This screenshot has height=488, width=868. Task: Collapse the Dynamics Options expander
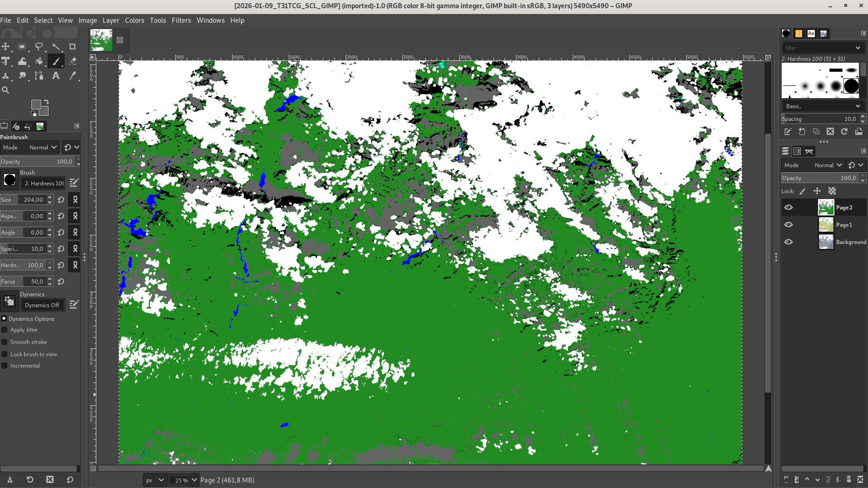tap(4, 319)
